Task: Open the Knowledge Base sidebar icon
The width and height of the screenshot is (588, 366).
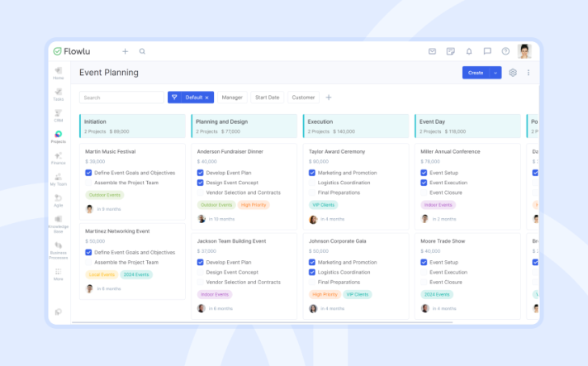Action: 59,222
